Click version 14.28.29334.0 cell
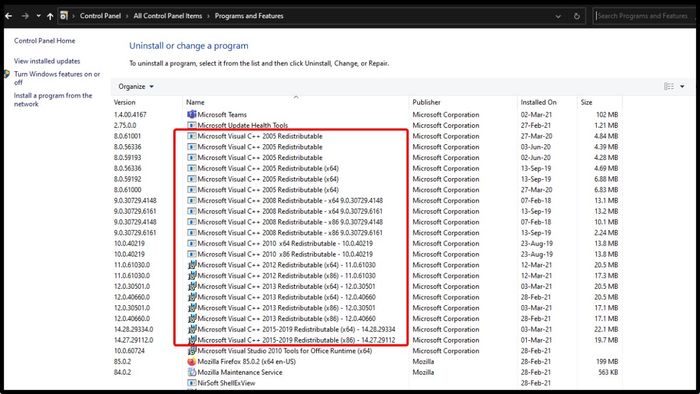 coord(133,329)
